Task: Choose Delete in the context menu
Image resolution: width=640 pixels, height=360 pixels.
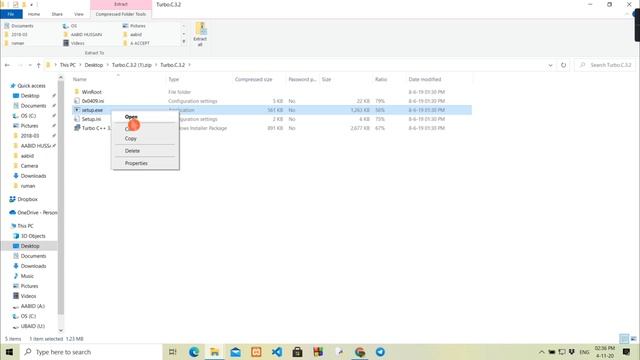Action: [132, 151]
